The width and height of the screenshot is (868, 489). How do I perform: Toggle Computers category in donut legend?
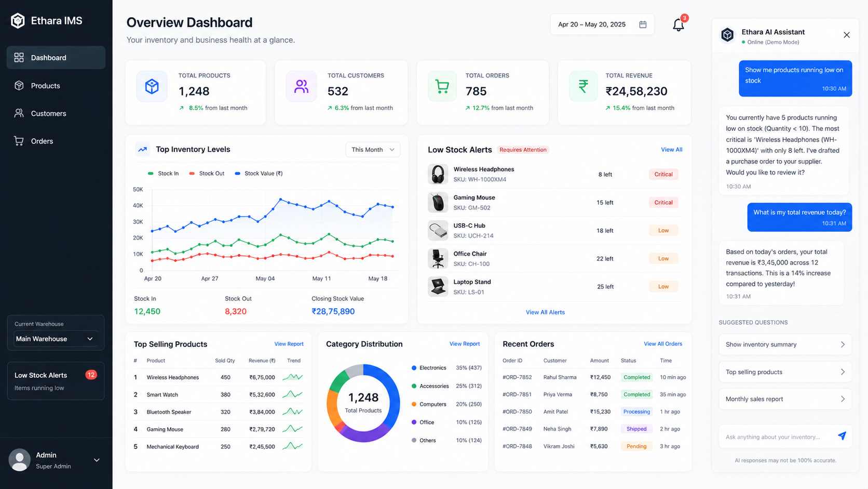(429, 404)
